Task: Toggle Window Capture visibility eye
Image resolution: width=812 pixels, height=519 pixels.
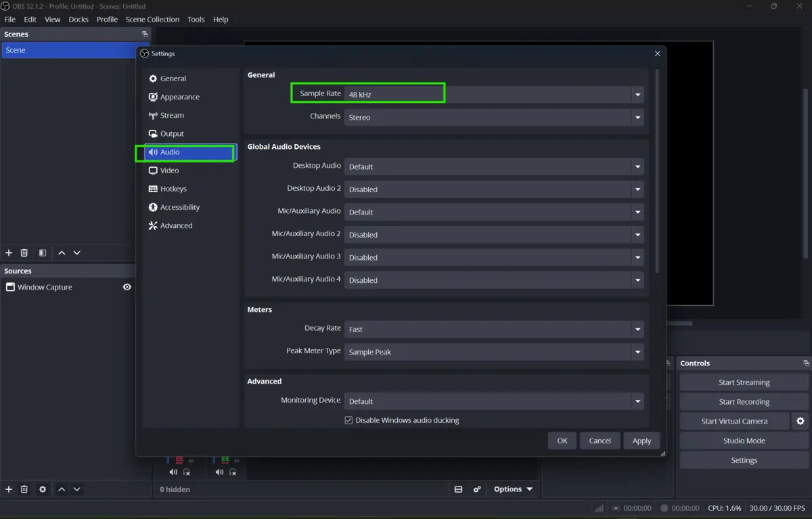Action: pos(127,287)
